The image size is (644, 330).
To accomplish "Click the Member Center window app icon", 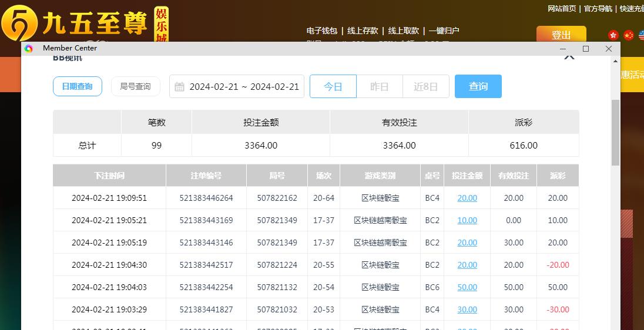I will 29,48.
